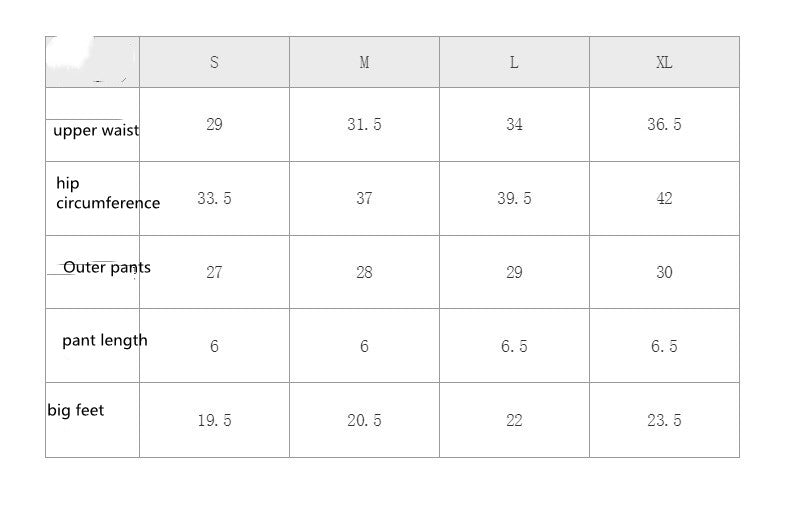Select big feet value 20.5
This screenshot has height=512, width=790.
364,420
